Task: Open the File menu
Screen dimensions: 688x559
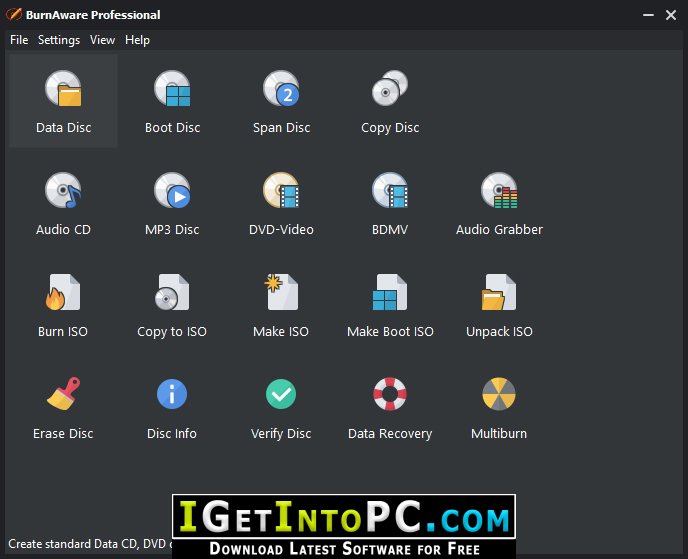Action: (19, 40)
